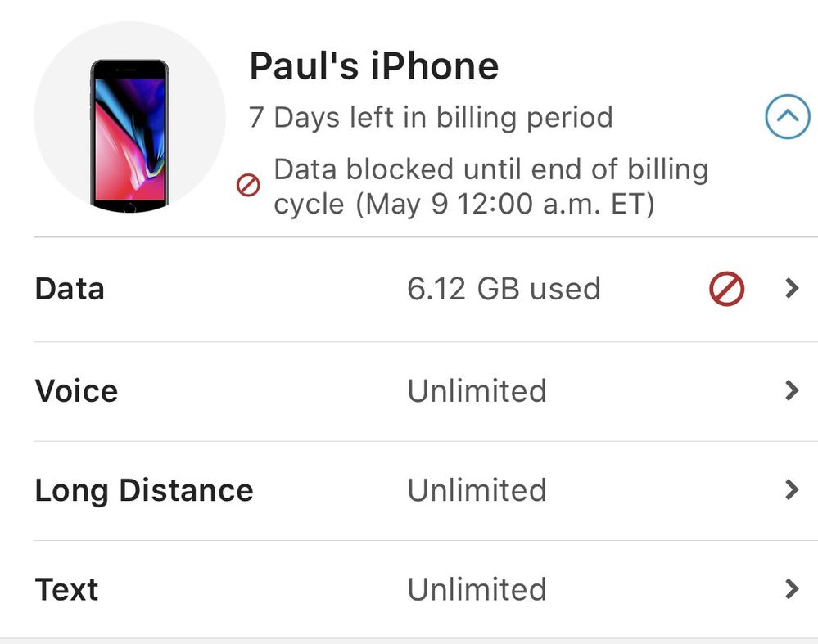Click the grey circle behind the phone image
This screenshot has width=818, height=644.
coord(57,90)
